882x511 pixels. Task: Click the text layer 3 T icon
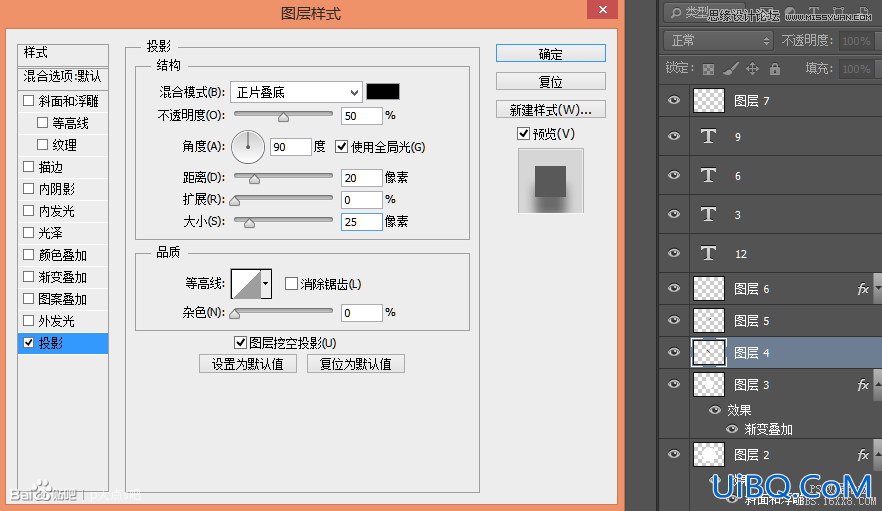point(708,214)
